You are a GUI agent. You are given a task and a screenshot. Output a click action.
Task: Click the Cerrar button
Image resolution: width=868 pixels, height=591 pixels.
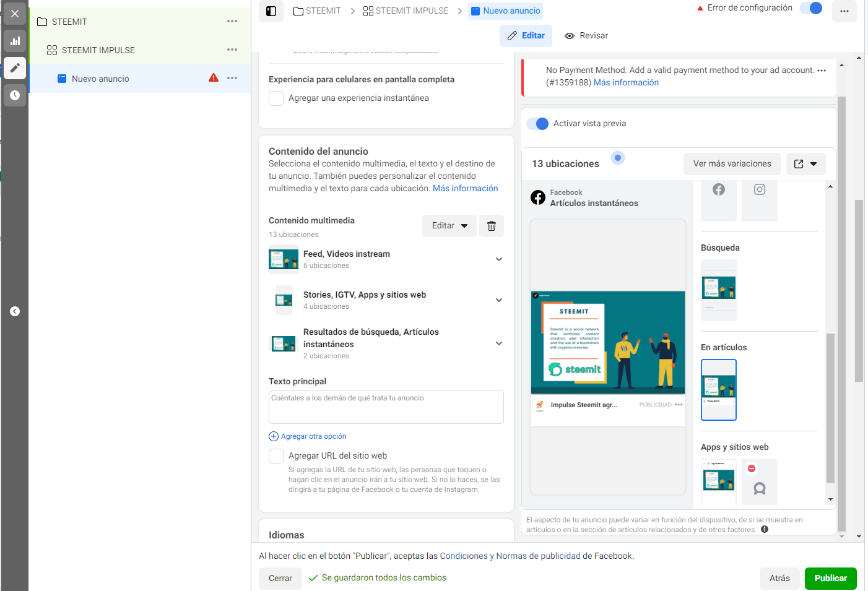[x=280, y=578]
